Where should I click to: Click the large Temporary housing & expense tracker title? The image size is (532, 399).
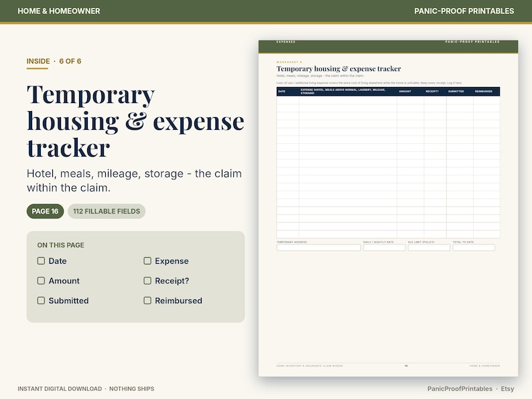tap(135, 121)
